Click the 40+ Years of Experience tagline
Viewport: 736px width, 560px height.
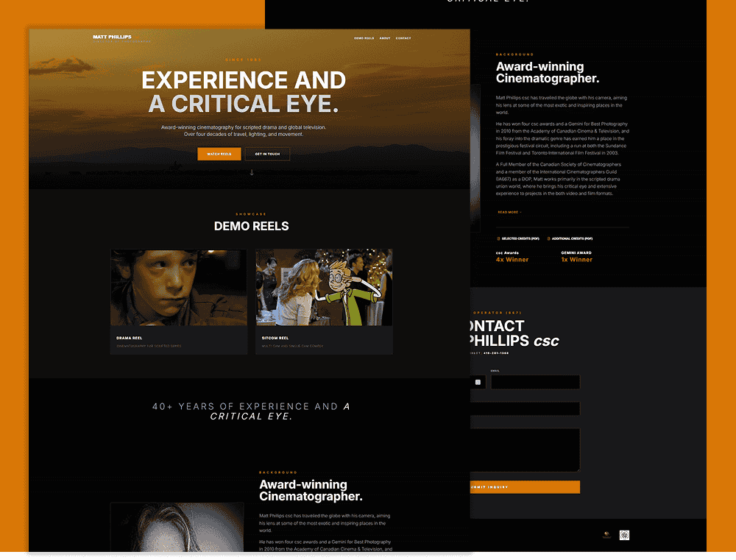[252, 411]
